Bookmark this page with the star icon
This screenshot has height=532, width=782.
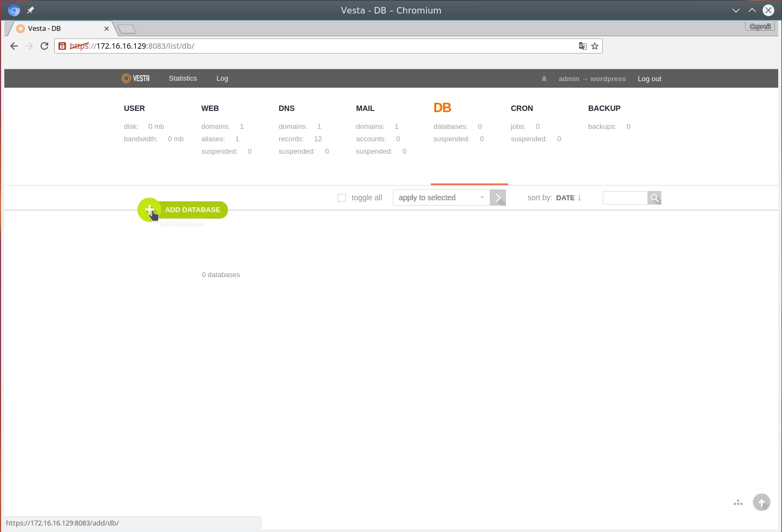tap(595, 46)
